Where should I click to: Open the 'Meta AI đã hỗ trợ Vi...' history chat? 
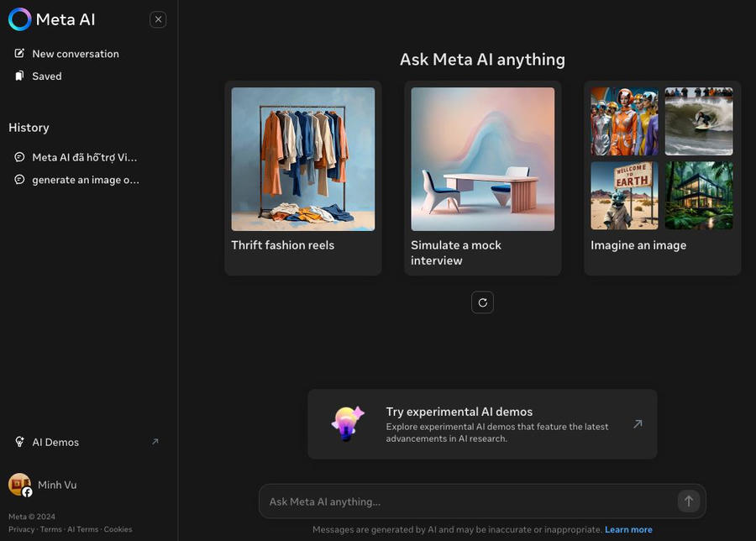[x=83, y=157]
